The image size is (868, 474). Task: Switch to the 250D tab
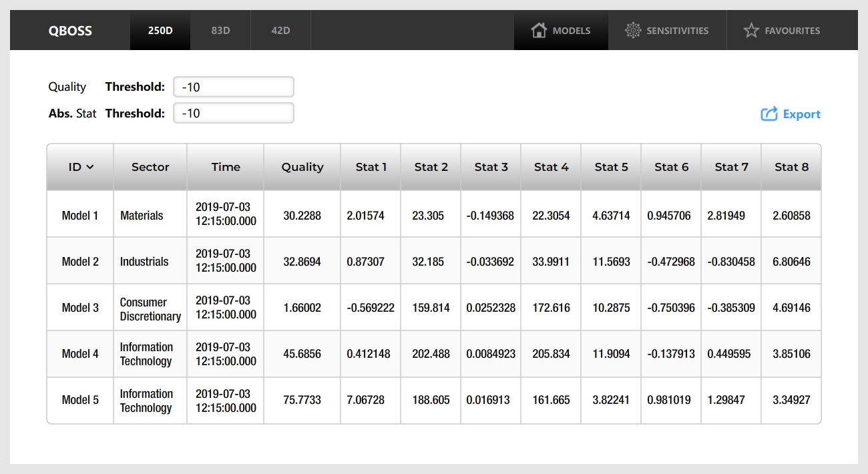coord(160,31)
